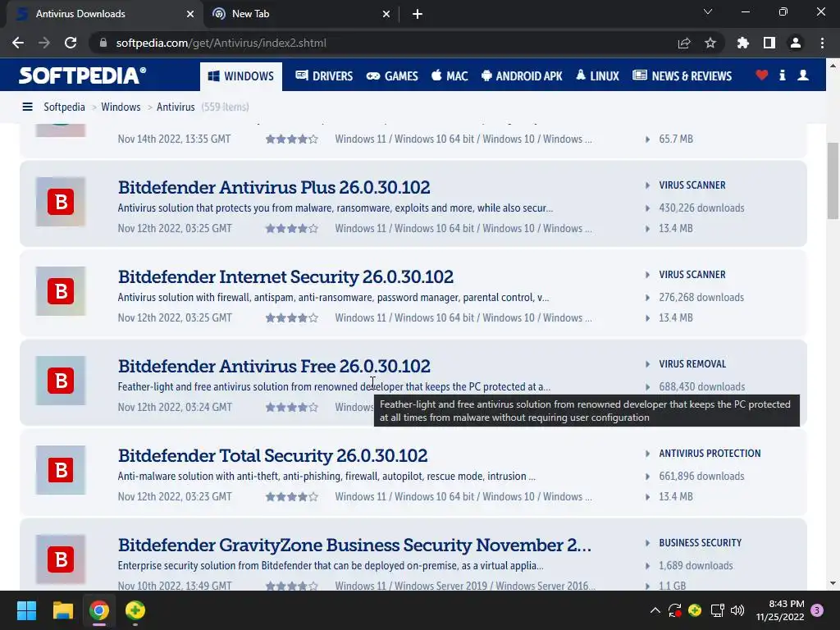Open Chrome profile avatar icon
The height and width of the screenshot is (630, 840).
coord(796,43)
